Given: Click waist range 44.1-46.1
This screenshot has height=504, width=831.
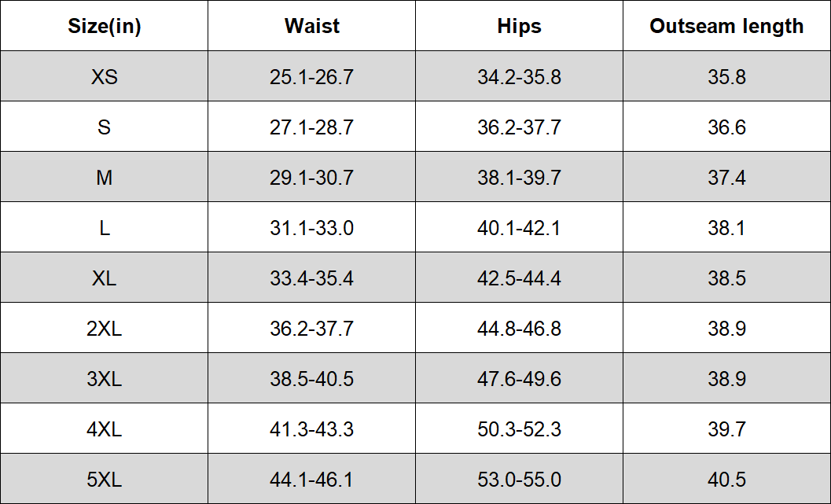Looking at the screenshot, I should click(x=311, y=479).
